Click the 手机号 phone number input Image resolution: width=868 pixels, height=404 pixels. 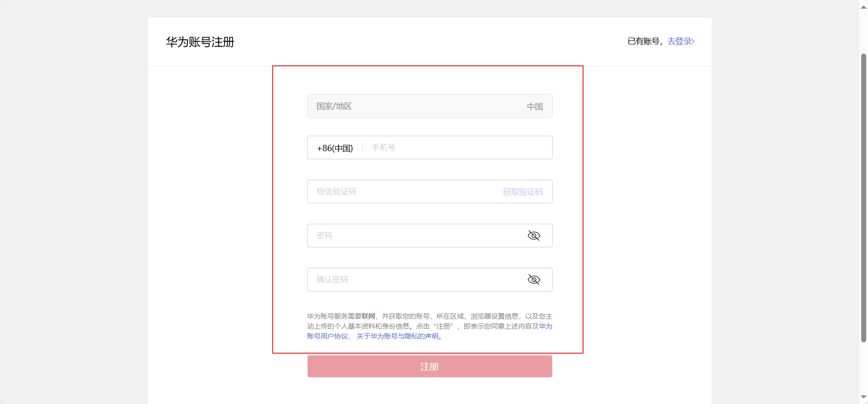pyautogui.click(x=457, y=148)
